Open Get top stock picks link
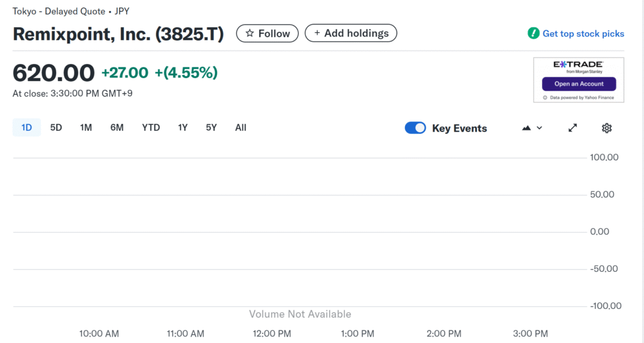The width and height of the screenshot is (644, 343). pos(583,33)
